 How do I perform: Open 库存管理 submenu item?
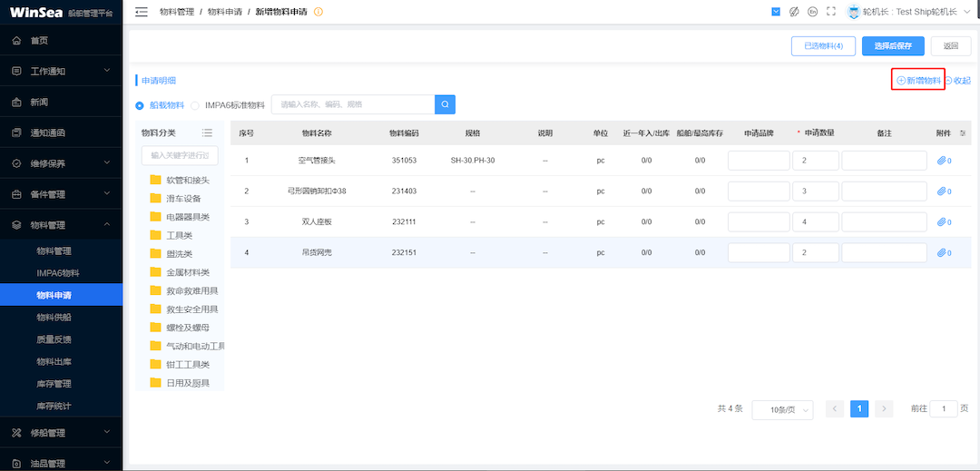tap(54, 384)
